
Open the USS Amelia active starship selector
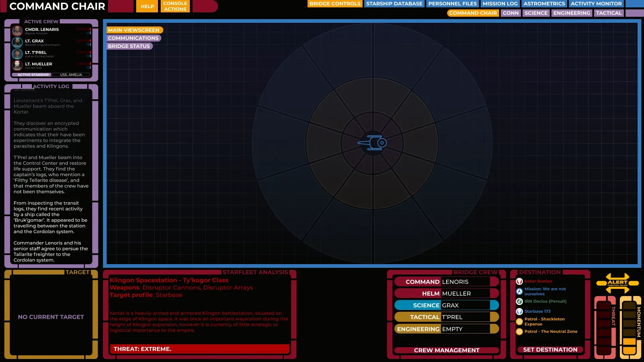71,75
